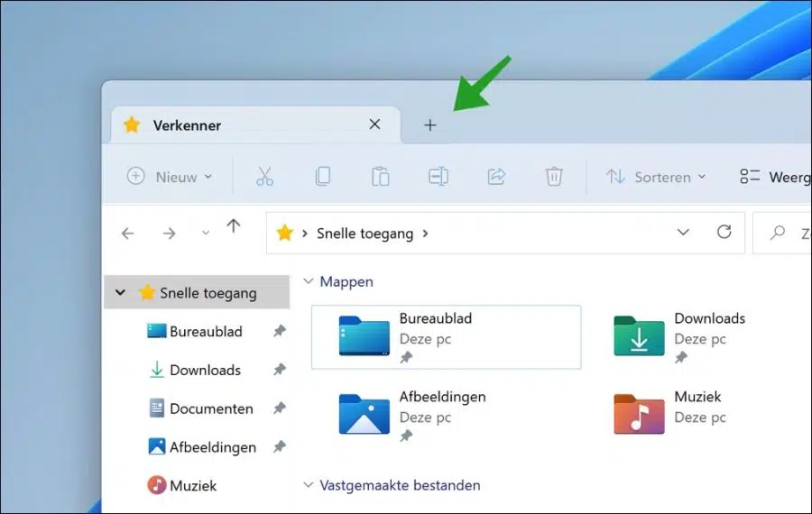Click the Mappen section heading

click(346, 281)
